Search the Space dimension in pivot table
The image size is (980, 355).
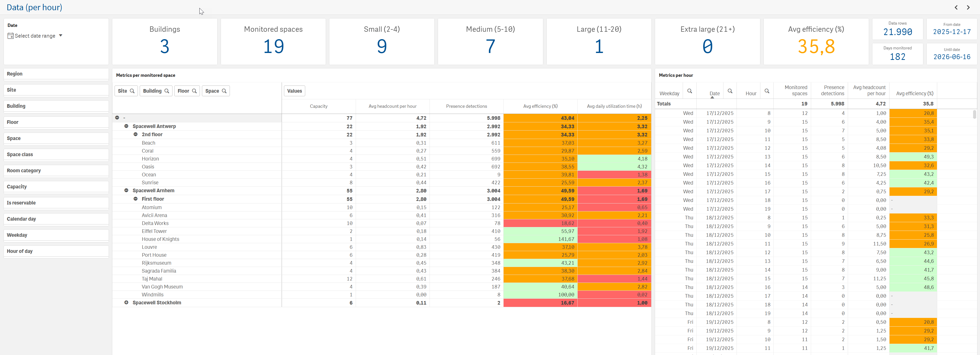(224, 91)
